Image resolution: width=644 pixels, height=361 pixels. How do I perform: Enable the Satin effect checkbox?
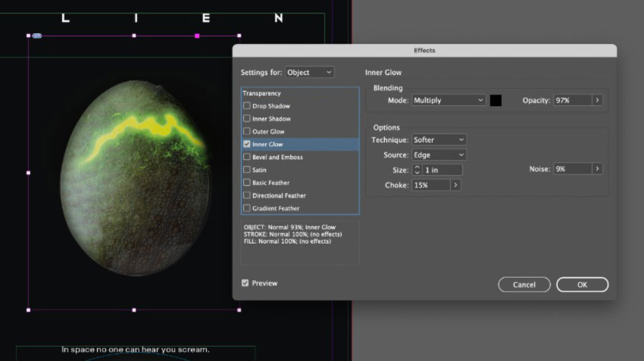click(x=247, y=169)
